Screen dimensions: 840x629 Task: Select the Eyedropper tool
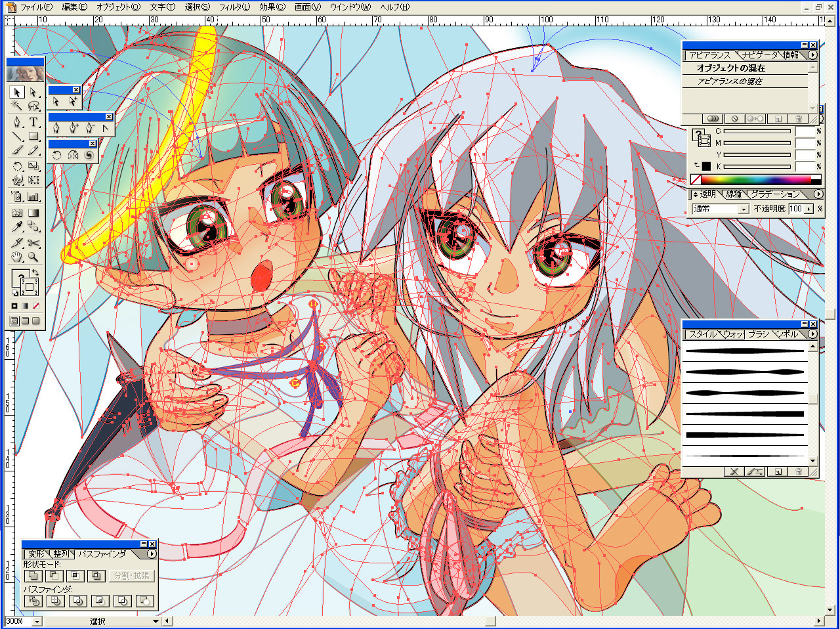click(17, 227)
